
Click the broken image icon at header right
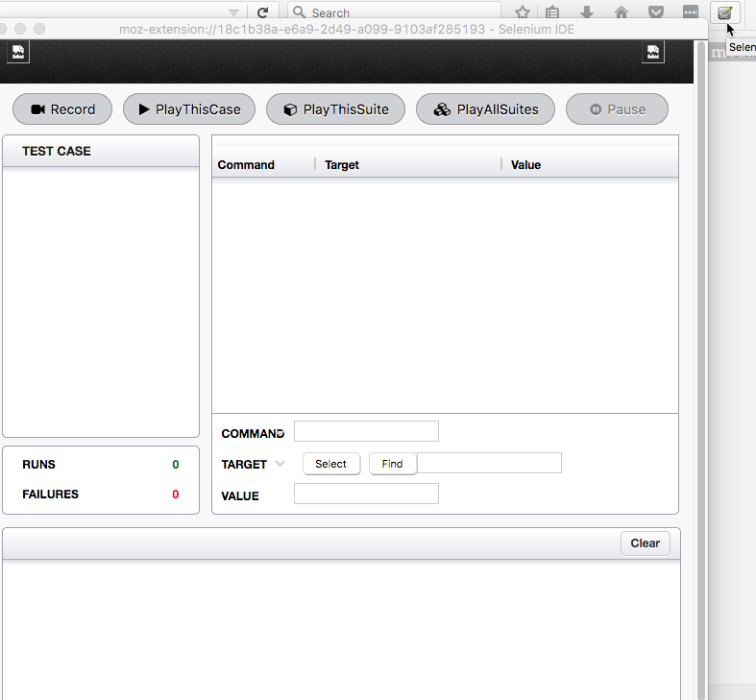(x=653, y=52)
